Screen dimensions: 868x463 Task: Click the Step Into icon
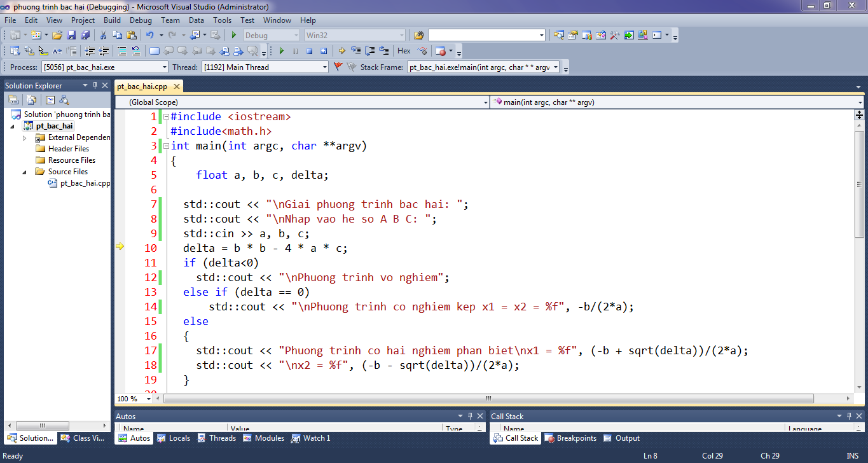coord(355,51)
